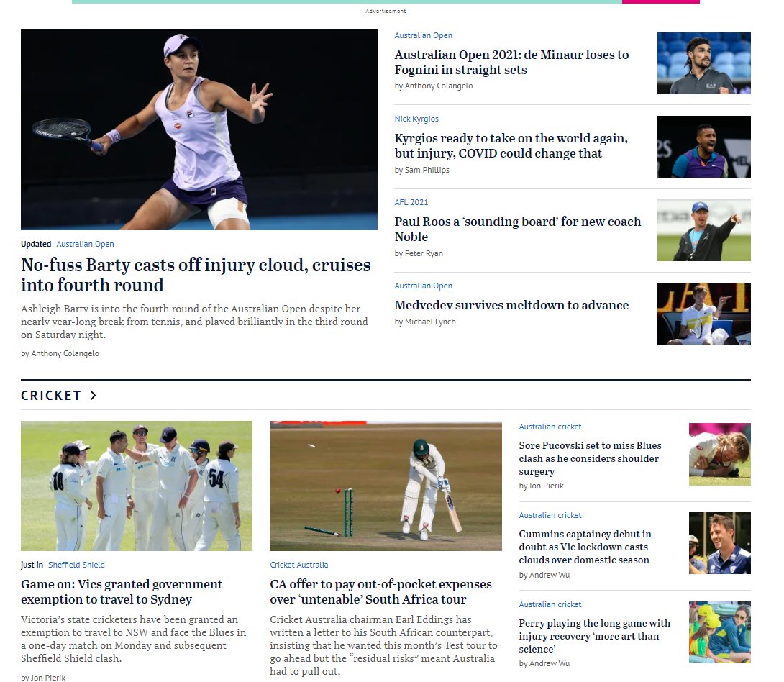Open the Fognini story thumbnail

(x=703, y=63)
